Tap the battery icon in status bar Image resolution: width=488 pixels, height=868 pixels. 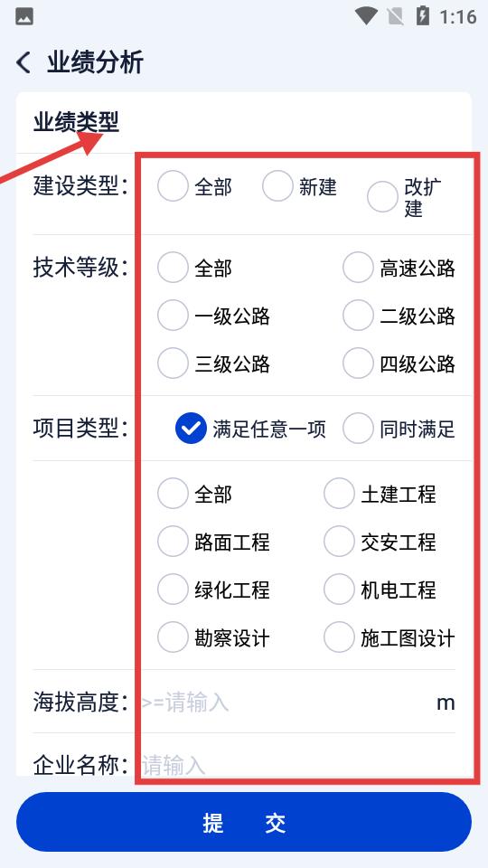(x=423, y=16)
